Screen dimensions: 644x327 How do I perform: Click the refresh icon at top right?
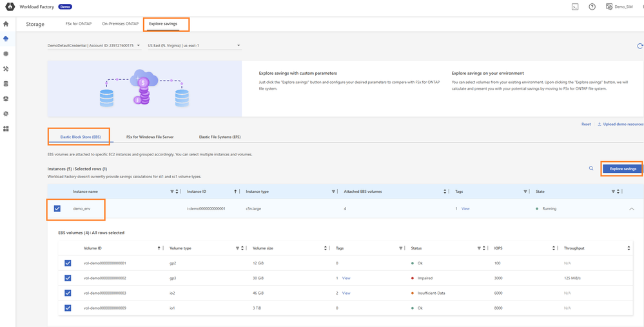point(639,46)
